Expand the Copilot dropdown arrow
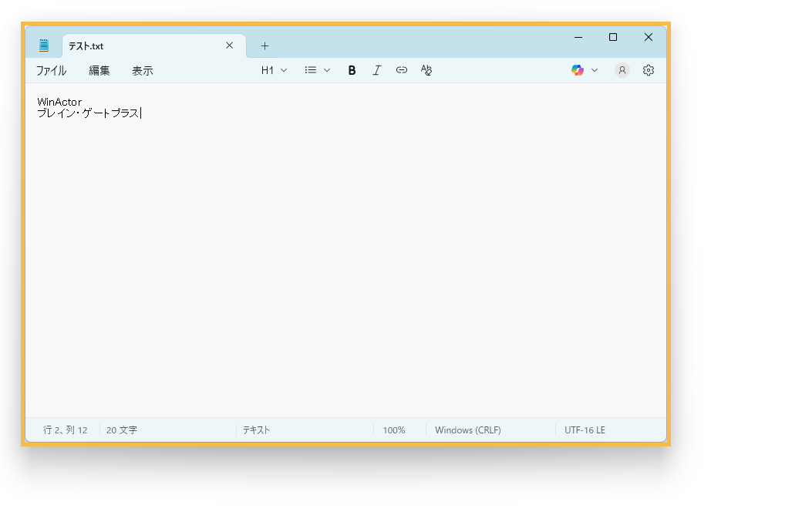Viewport: 812px width, 512px height. [595, 70]
